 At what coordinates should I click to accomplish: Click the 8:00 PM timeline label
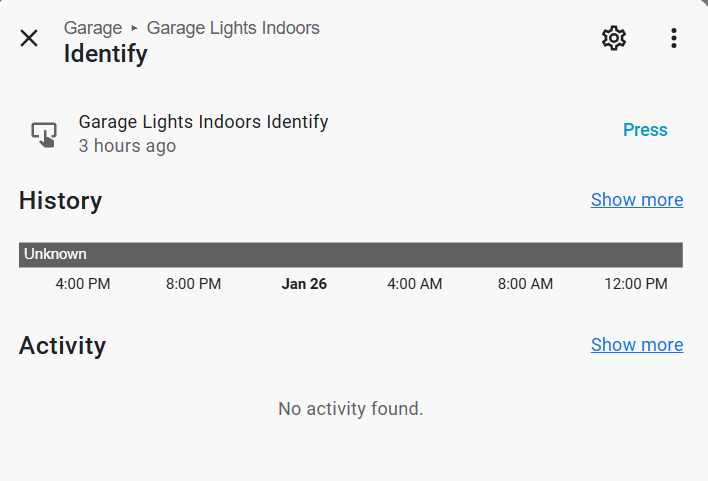coord(193,284)
